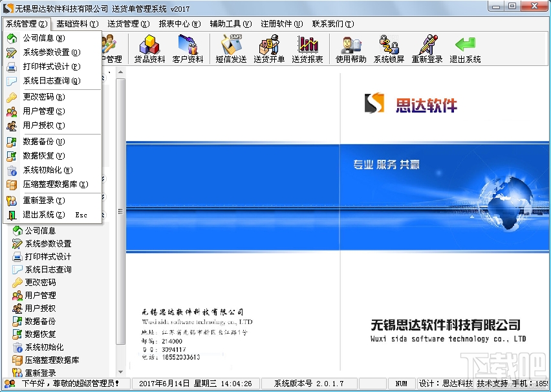The width and height of the screenshot is (551, 392).
Task: Select the 短信发送 SMS sending toolbar icon
Action: (x=230, y=47)
